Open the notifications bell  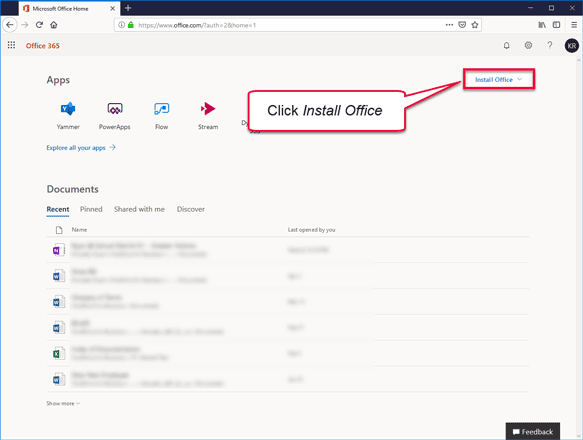point(506,46)
